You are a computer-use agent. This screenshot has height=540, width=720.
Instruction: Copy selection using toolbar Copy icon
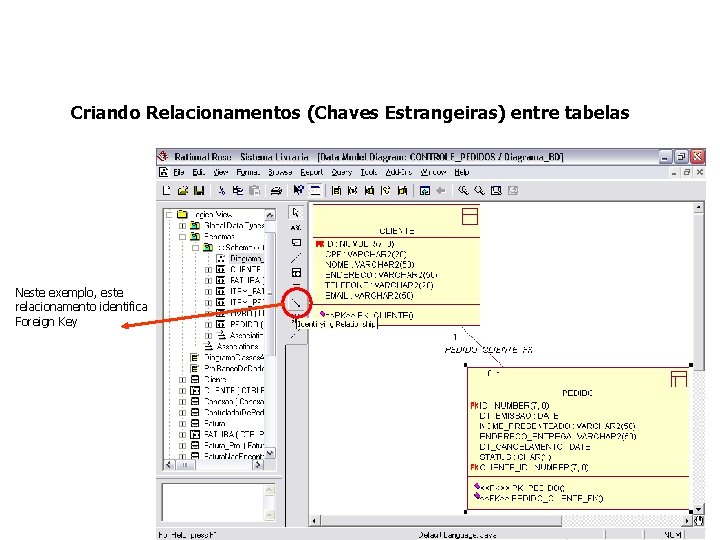238,190
